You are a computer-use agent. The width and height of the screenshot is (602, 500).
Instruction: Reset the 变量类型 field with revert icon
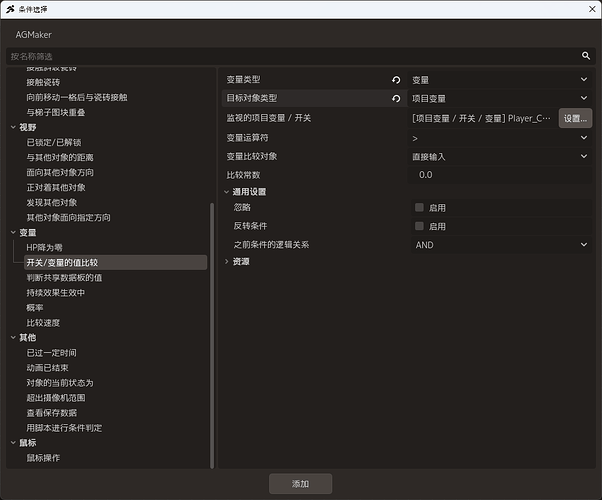(396, 80)
